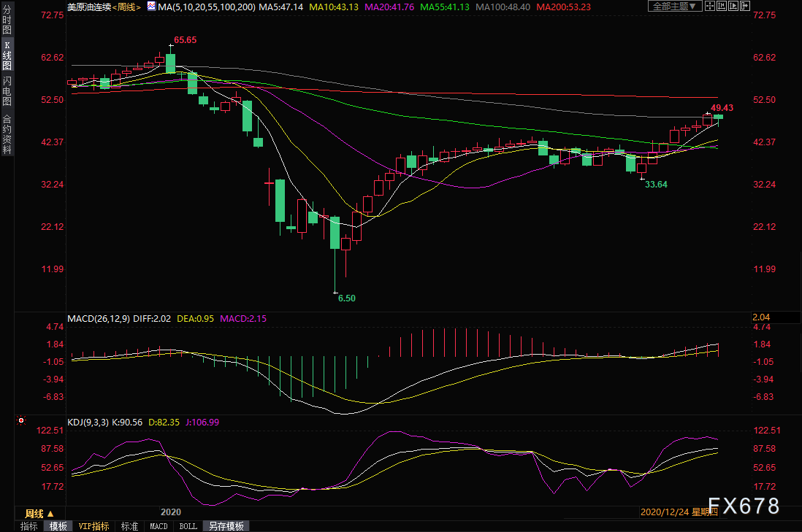Screen dimensions: 802x532
Task: Open the 全部主题 theme dropdown
Action: tap(675, 6)
